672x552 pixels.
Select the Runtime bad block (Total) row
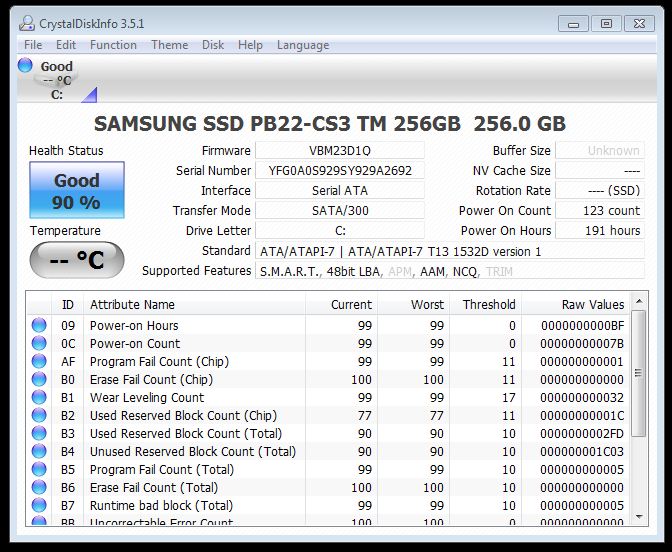[329, 505]
